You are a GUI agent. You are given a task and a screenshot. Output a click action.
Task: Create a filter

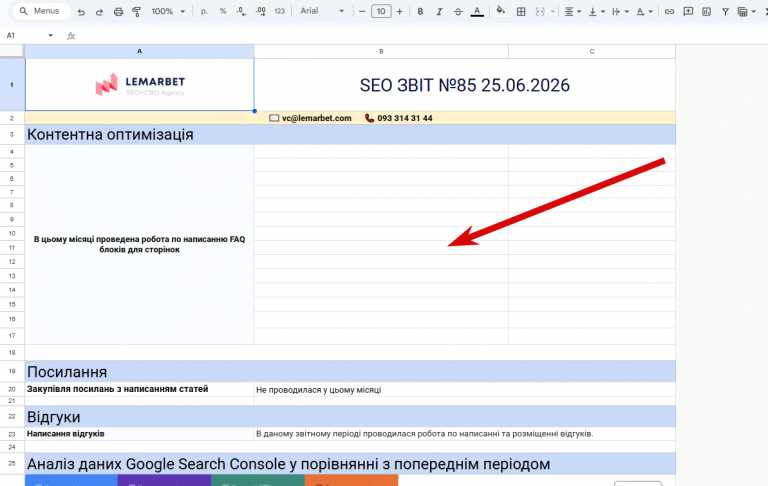(x=725, y=11)
